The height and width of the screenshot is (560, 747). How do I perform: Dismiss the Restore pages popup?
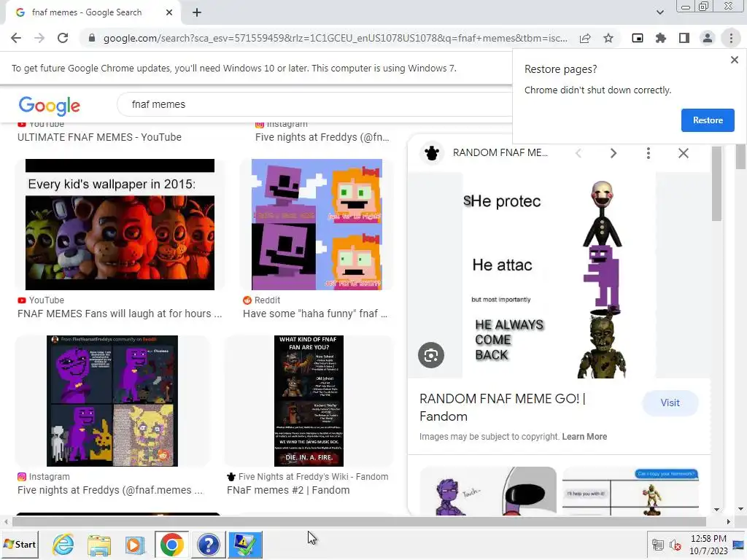click(734, 60)
